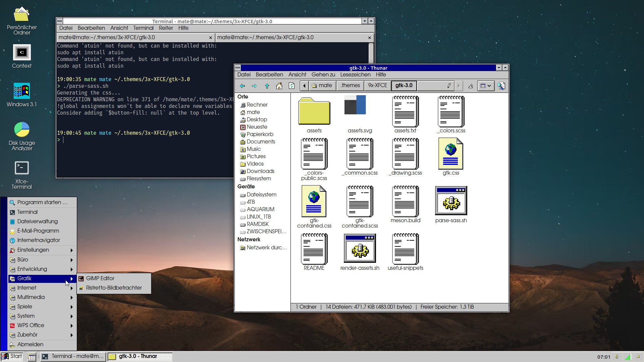Choose Abmelden in Start menu

coord(42,345)
